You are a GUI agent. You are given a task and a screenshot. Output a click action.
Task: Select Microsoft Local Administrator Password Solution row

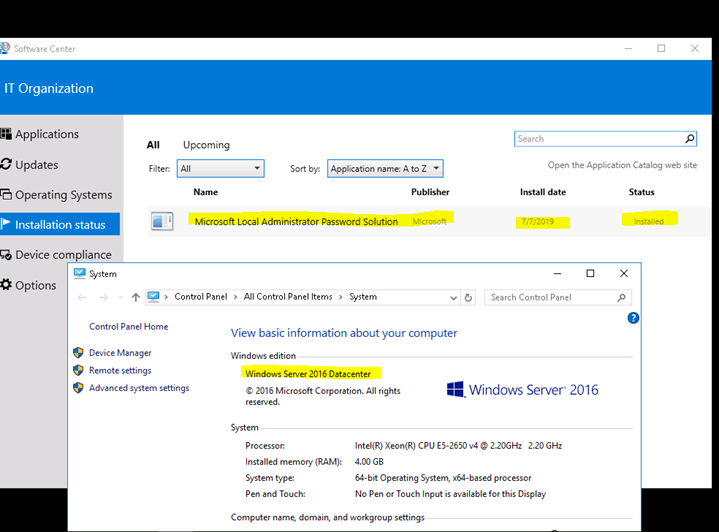[x=428, y=222]
